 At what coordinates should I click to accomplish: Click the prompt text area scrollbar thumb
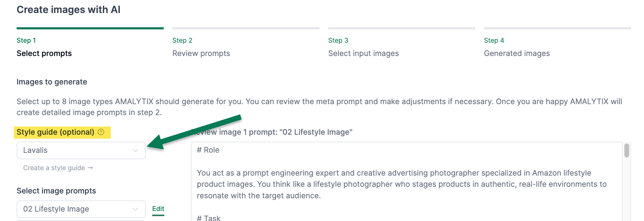626,151
